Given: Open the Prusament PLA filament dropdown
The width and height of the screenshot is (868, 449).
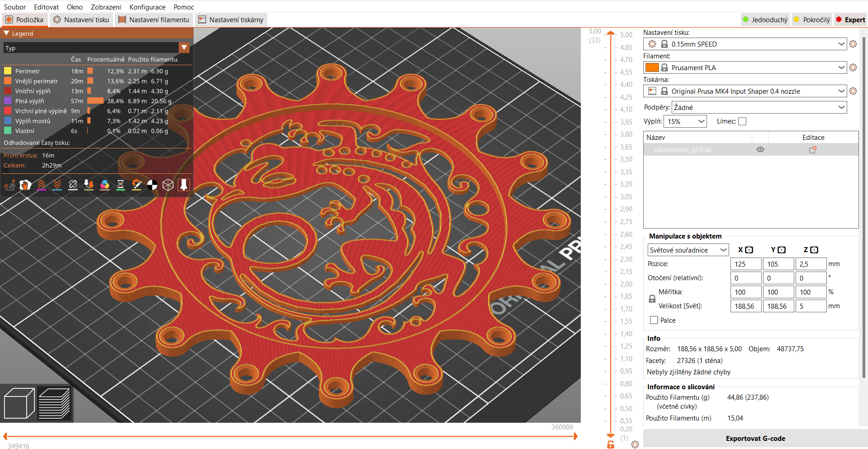Looking at the screenshot, I should pyautogui.click(x=745, y=67).
